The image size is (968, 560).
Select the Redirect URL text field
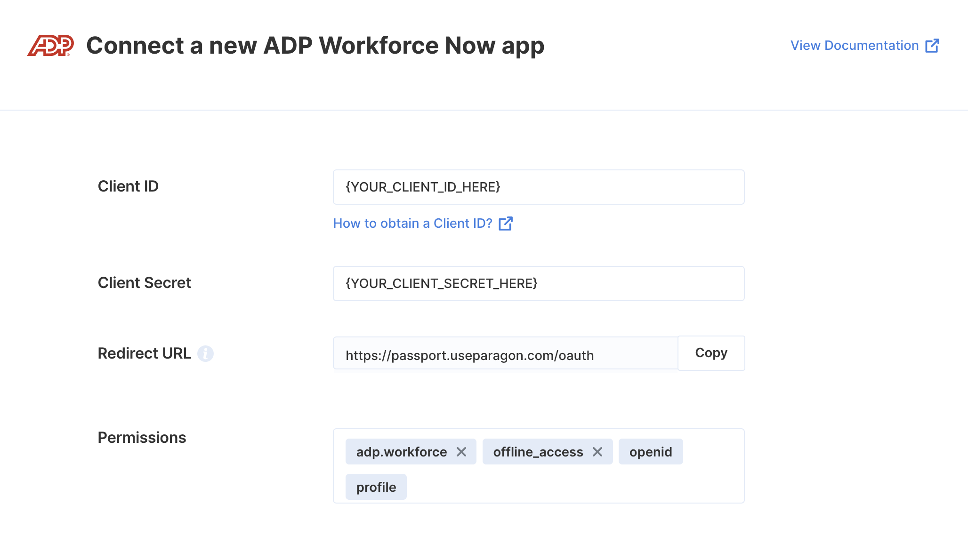click(506, 353)
